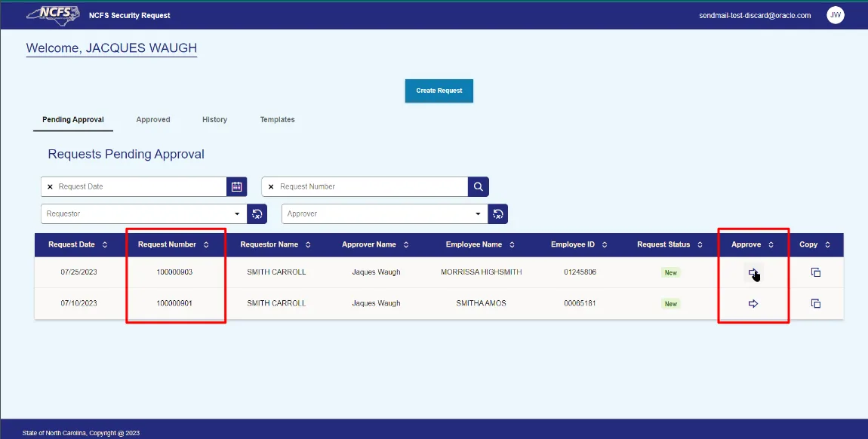
Task: Switch to the Approved tab
Action: [153, 119]
